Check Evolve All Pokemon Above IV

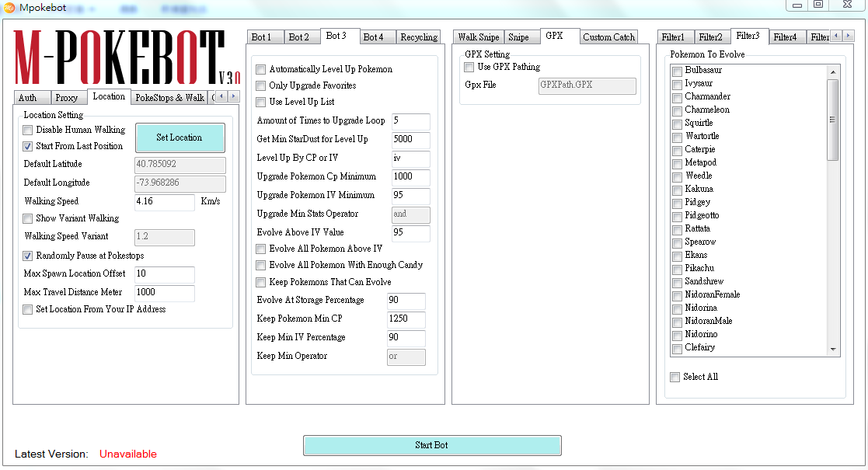(261, 249)
